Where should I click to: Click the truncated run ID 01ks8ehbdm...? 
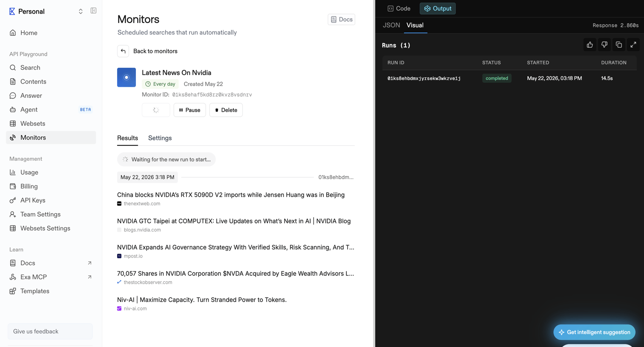pos(336,177)
